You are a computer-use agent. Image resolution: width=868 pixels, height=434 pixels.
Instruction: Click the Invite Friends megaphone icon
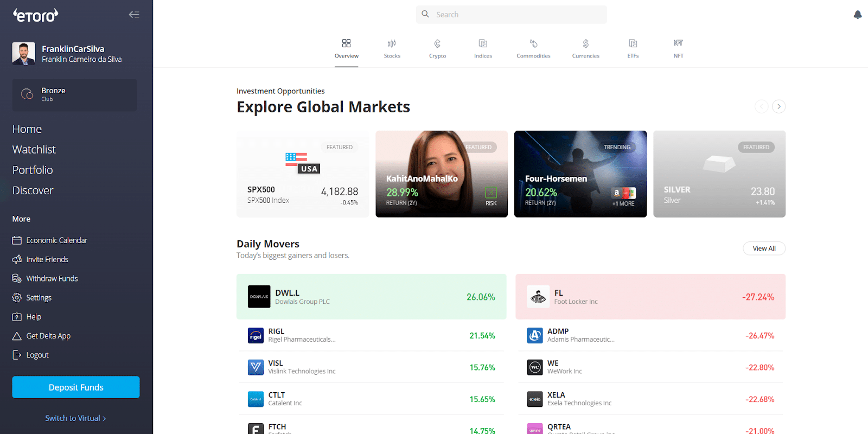[x=17, y=259]
